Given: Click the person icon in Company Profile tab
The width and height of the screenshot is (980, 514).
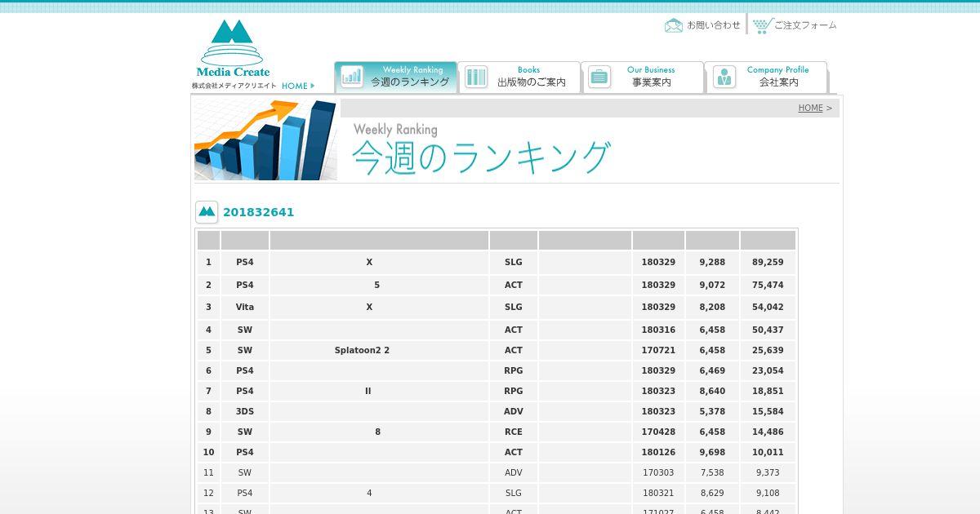Looking at the screenshot, I should coord(724,77).
